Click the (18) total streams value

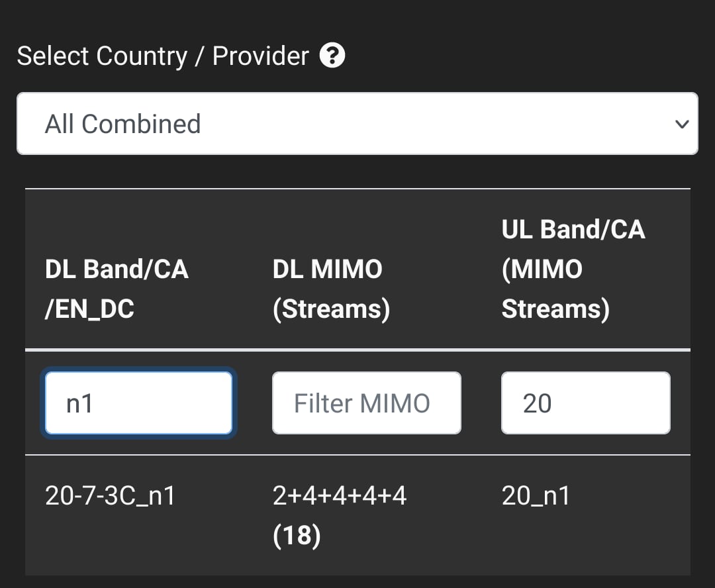(x=297, y=536)
